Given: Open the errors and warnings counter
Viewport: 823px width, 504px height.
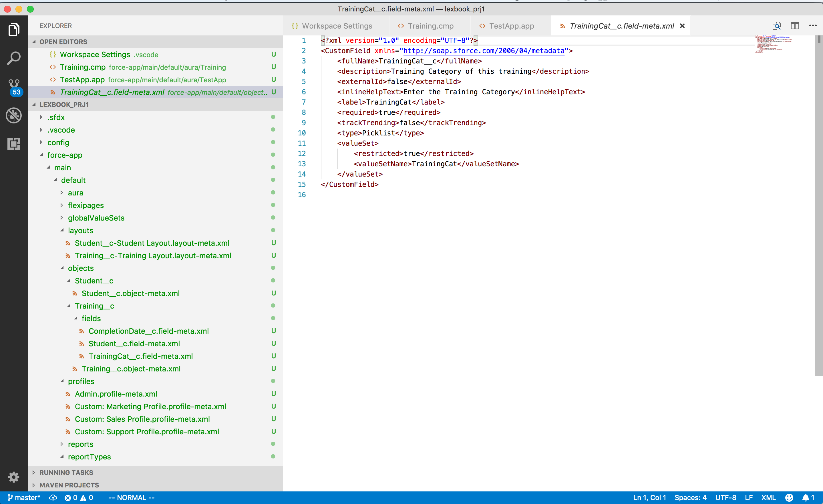Looking at the screenshot, I should [x=79, y=498].
